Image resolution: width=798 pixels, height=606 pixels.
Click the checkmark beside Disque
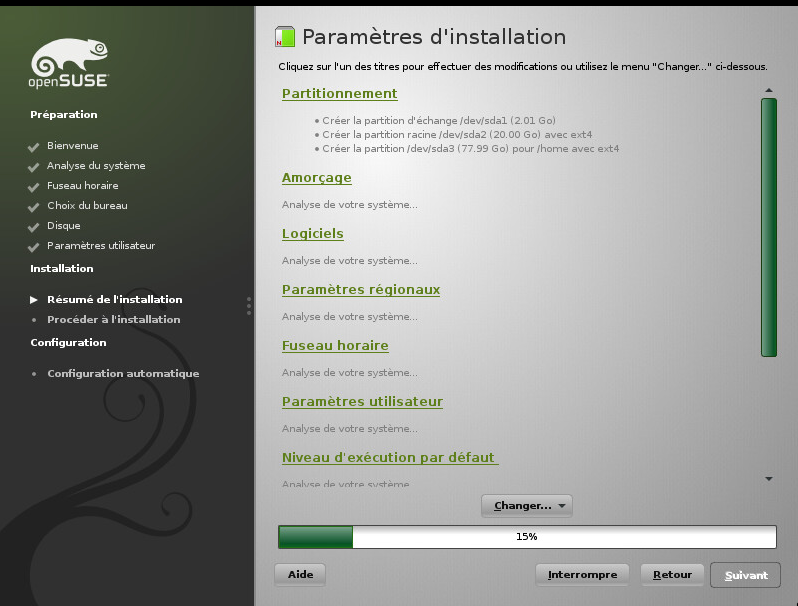pos(34,227)
